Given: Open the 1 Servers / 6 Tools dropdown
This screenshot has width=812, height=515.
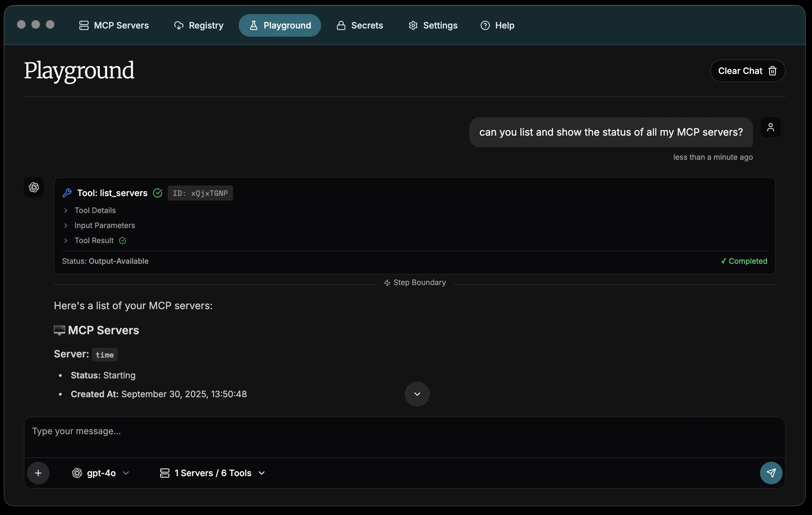Looking at the screenshot, I should point(212,473).
